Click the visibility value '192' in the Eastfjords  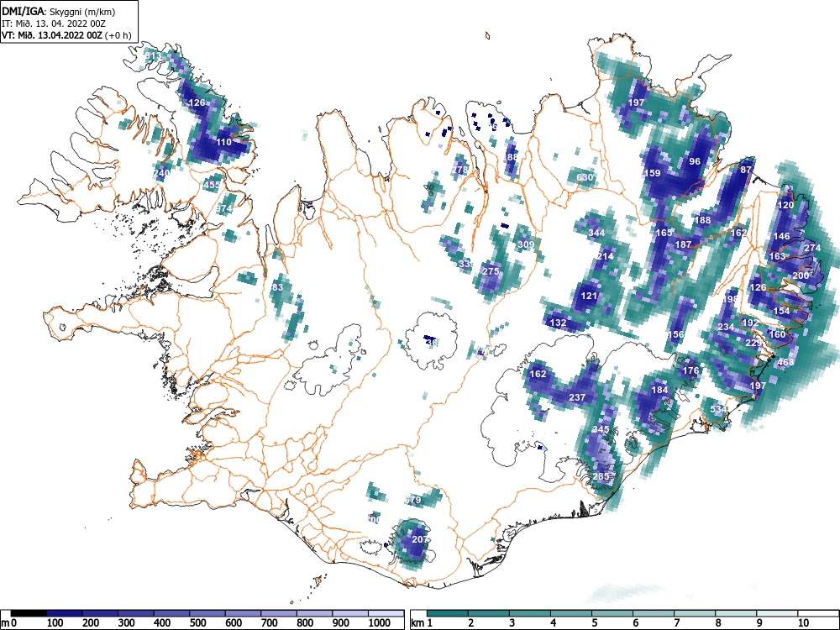tap(750, 323)
